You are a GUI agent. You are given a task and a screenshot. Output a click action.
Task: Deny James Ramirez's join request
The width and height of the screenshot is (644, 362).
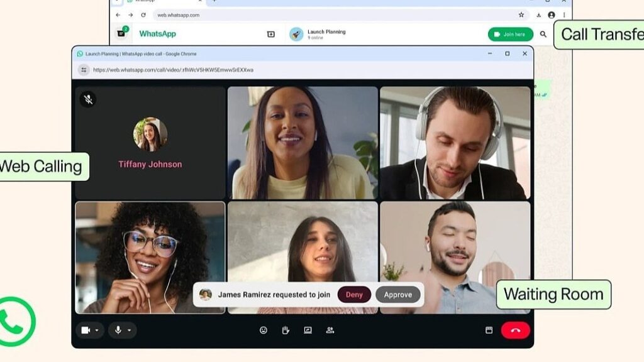354,295
